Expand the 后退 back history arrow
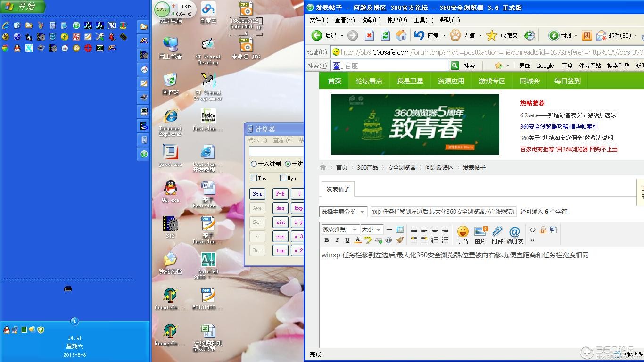Viewport: 644px width, 362px height. pos(342,36)
